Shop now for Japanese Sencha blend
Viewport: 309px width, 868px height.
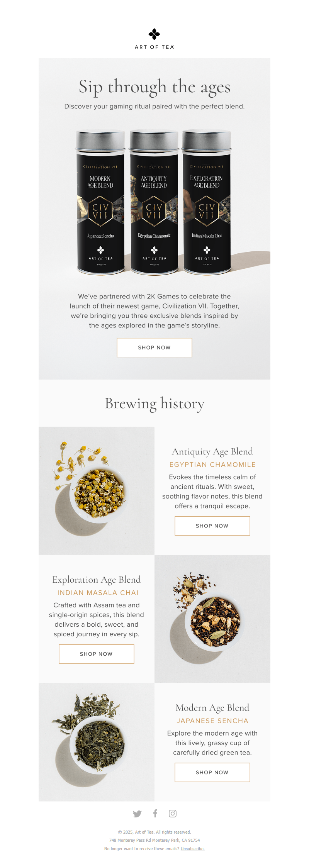[212, 772]
